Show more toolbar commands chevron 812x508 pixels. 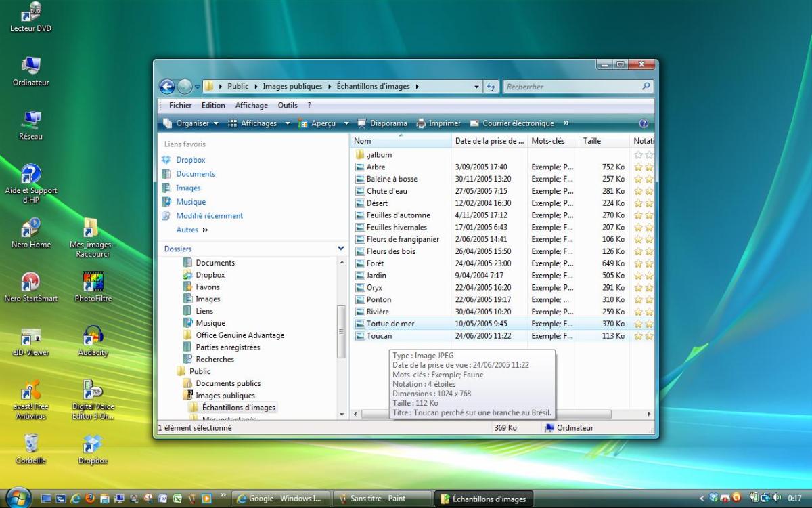(566, 123)
